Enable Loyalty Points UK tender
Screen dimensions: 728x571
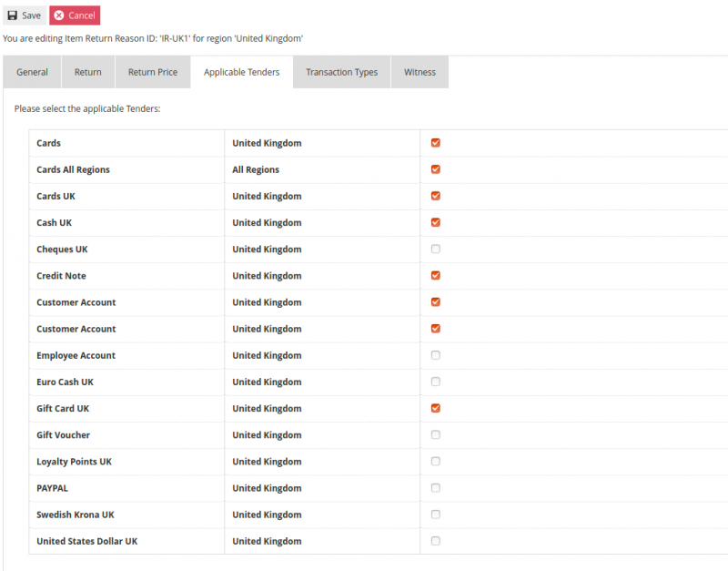[436, 461]
